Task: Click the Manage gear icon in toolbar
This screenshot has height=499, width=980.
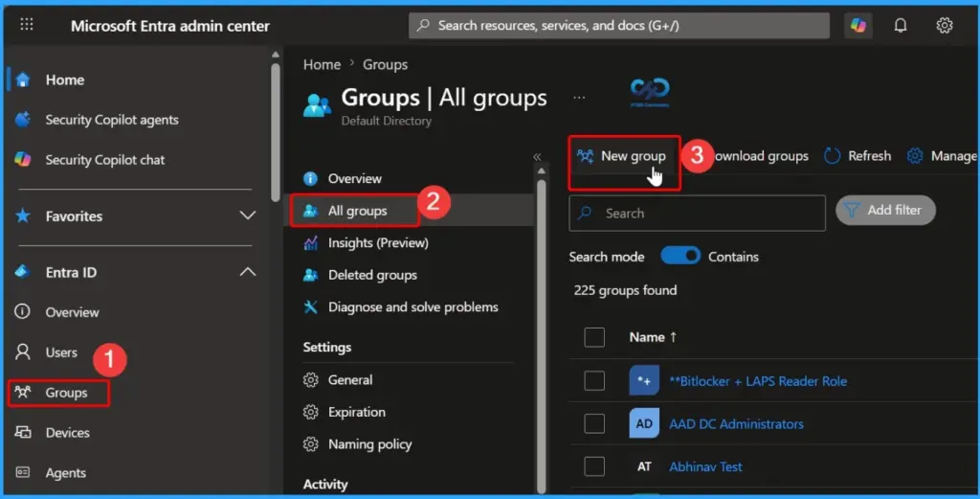Action: (915, 156)
